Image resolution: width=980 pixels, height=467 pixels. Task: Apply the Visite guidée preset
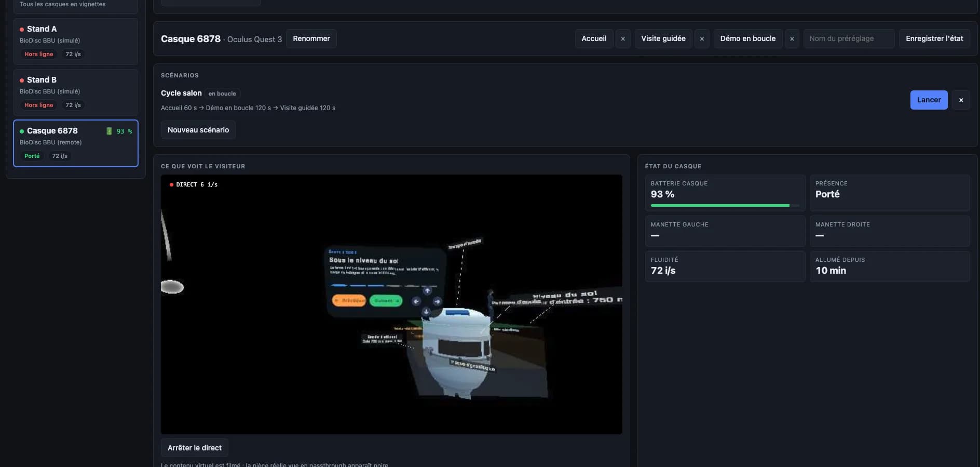[x=663, y=39]
